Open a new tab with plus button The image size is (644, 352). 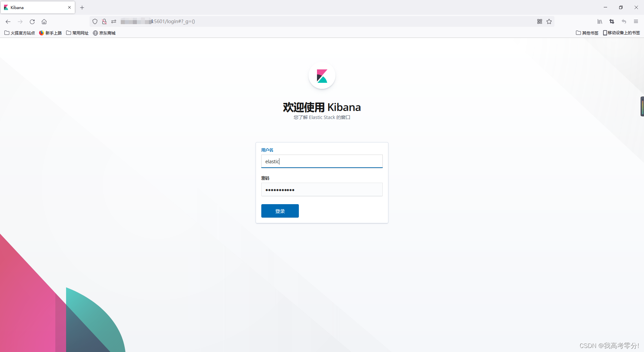click(x=82, y=7)
